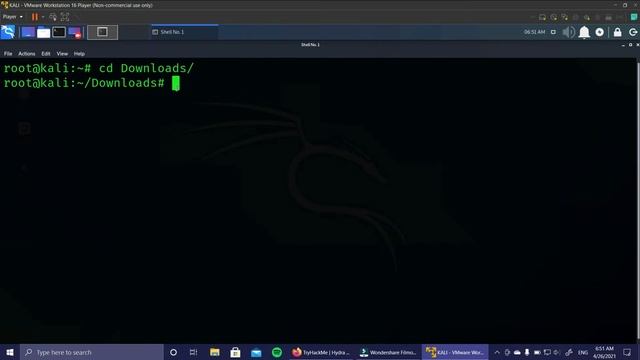Click the Kali volume speaker icon

[x=568, y=32]
